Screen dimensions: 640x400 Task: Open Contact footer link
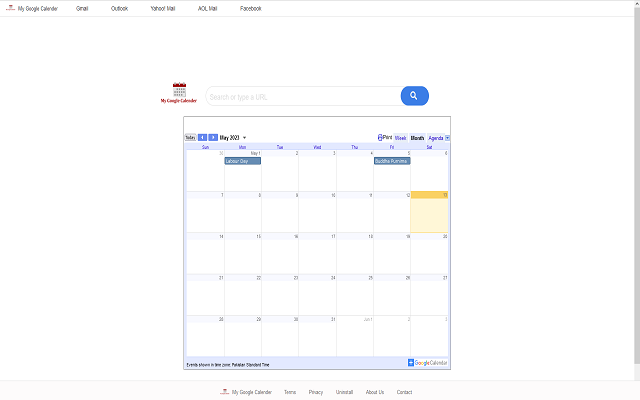click(x=404, y=392)
